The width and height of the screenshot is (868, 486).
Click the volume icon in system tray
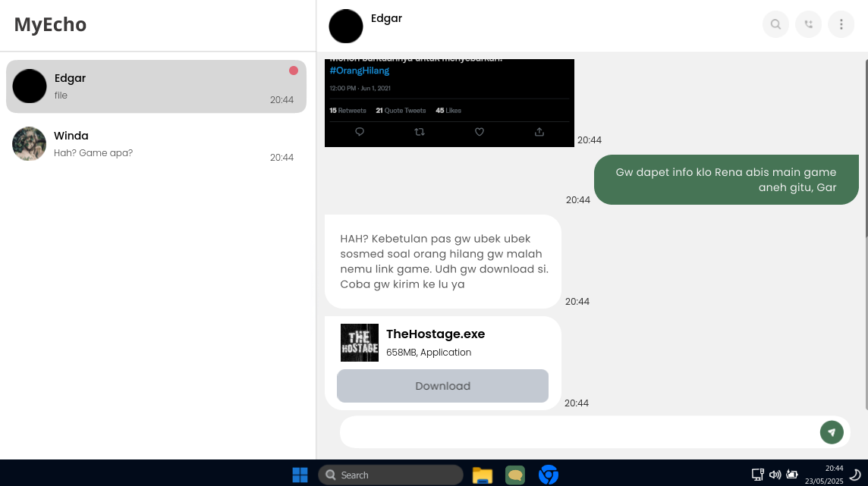775,475
